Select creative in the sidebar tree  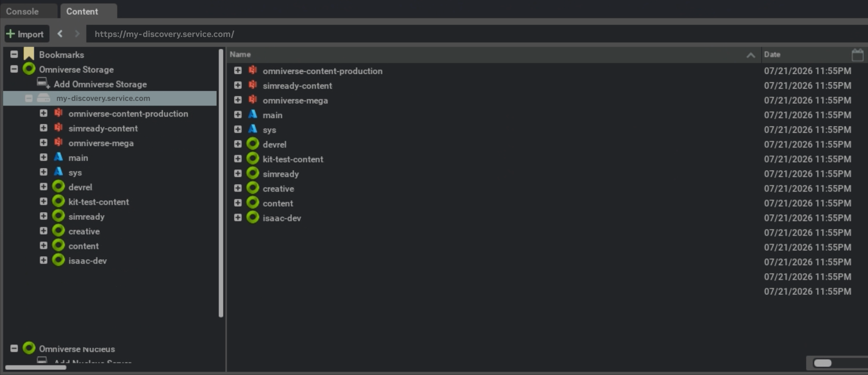[x=84, y=231]
